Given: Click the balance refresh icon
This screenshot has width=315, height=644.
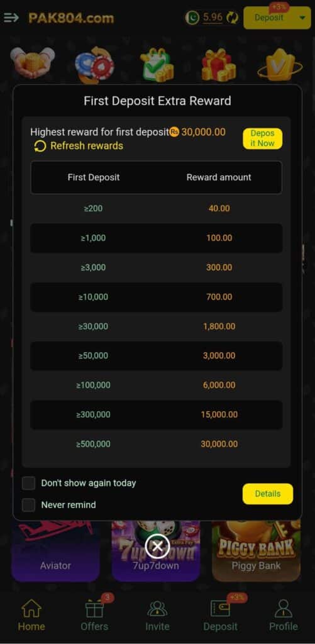Looking at the screenshot, I should click(x=233, y=18).
